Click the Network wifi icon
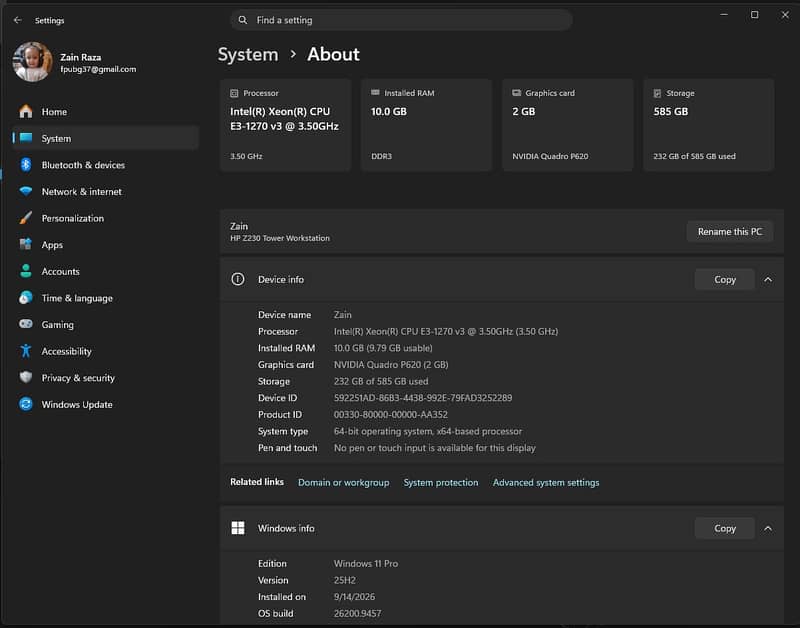 pyautogui.click(x=26, y=191)
